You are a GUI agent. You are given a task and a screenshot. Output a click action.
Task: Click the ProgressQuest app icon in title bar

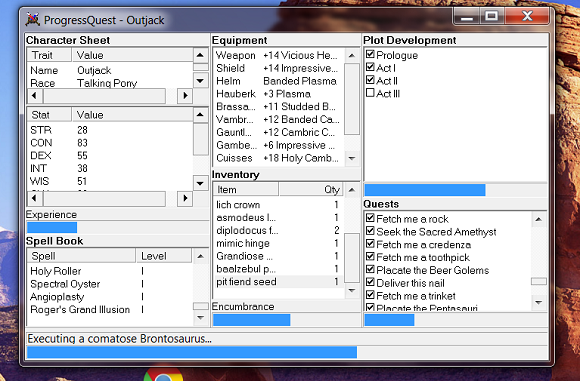pos(33,20)
